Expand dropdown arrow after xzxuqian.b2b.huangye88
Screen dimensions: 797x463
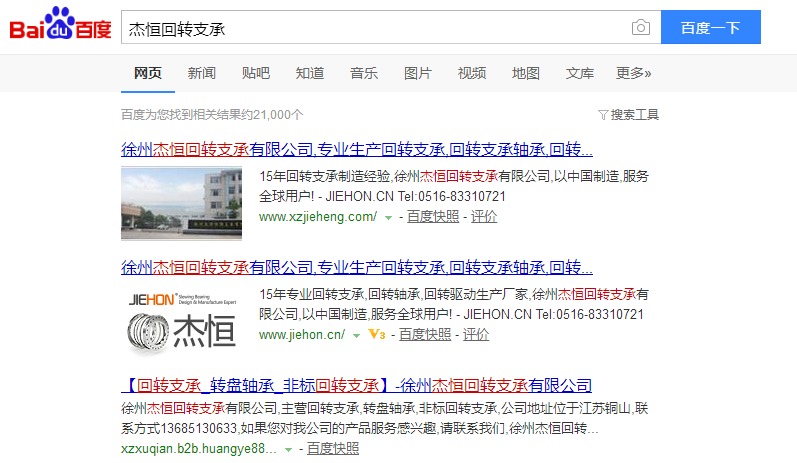(288, 450)
